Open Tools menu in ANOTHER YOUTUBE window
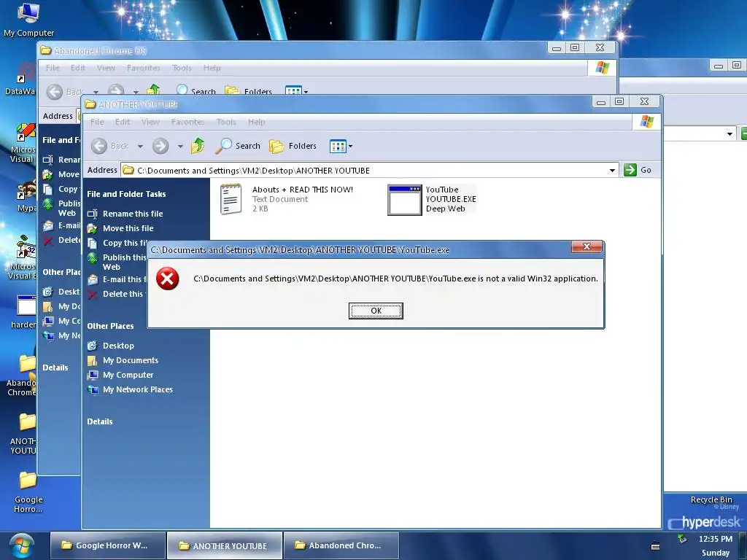The width and height of the screenshot is (747, 560). (226, 122)
